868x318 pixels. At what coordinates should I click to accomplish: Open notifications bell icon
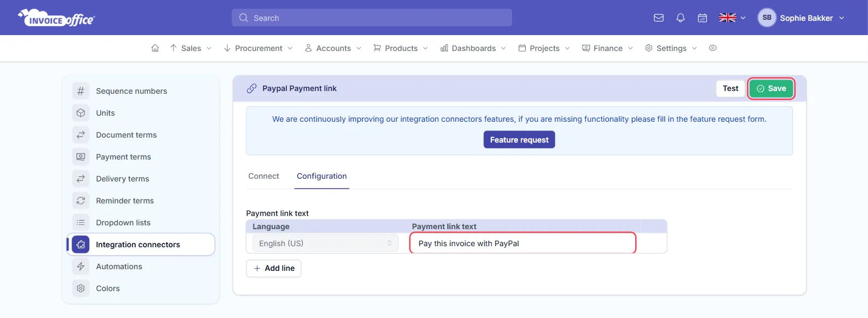point(681,18)
